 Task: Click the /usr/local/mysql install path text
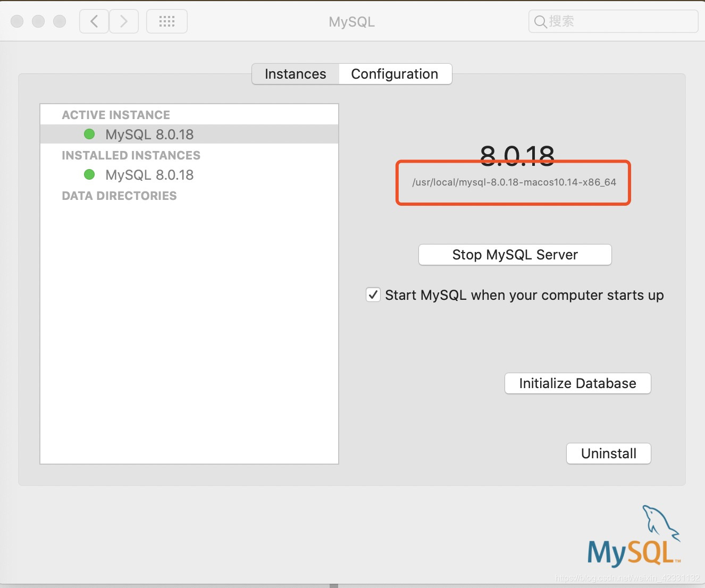click(x=514, y=182)
